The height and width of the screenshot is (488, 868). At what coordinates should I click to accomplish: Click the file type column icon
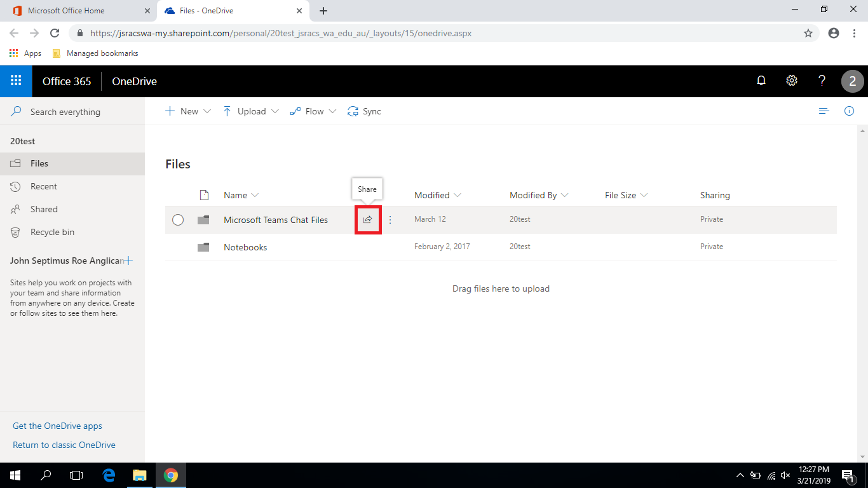coord(204,195)
